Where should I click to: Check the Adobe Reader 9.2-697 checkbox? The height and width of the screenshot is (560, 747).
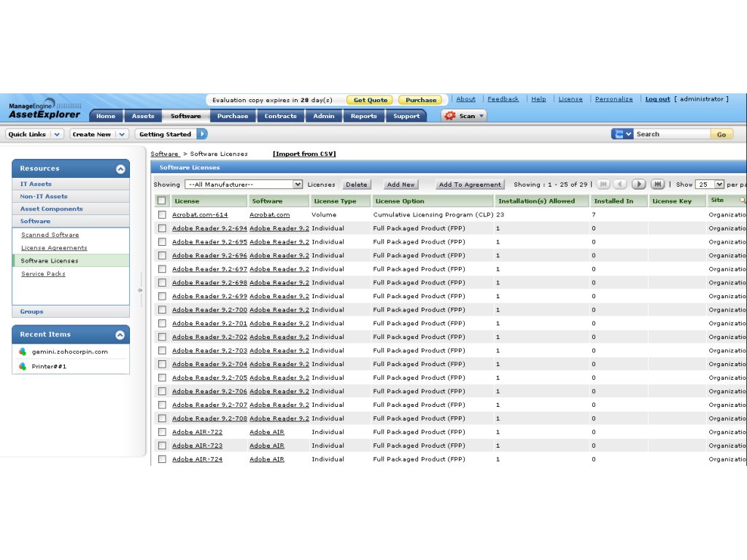pos(162,269)
